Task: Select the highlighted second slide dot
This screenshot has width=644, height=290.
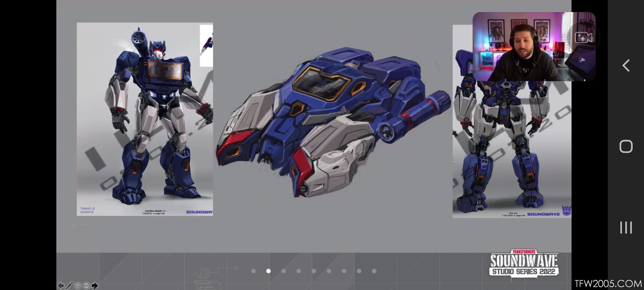Action: click(268, 271)
